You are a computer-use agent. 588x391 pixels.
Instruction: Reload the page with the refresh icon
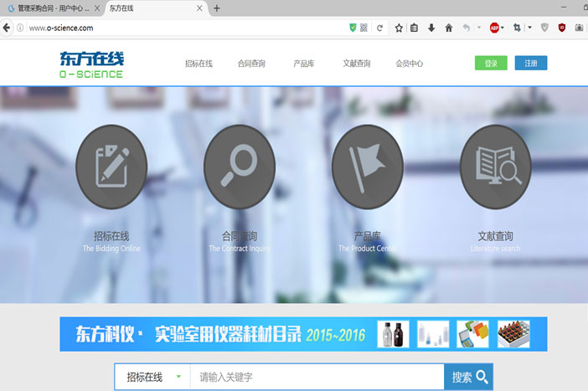(379, 28)
